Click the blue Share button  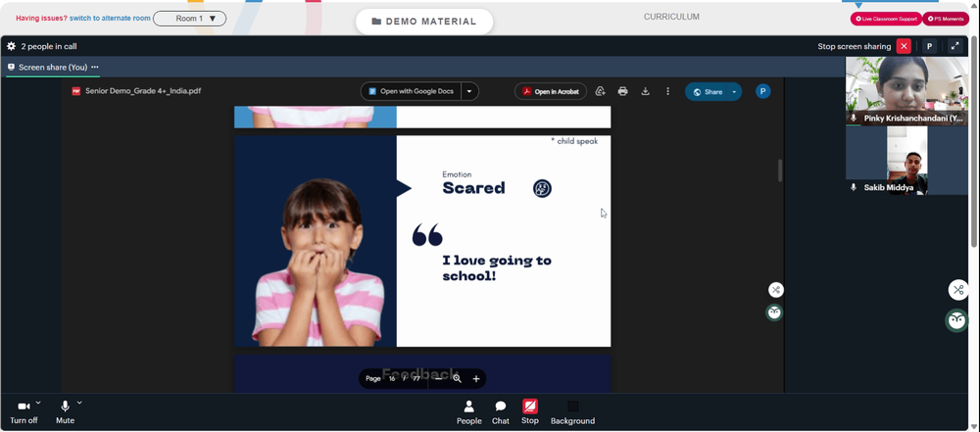point(707,92)
